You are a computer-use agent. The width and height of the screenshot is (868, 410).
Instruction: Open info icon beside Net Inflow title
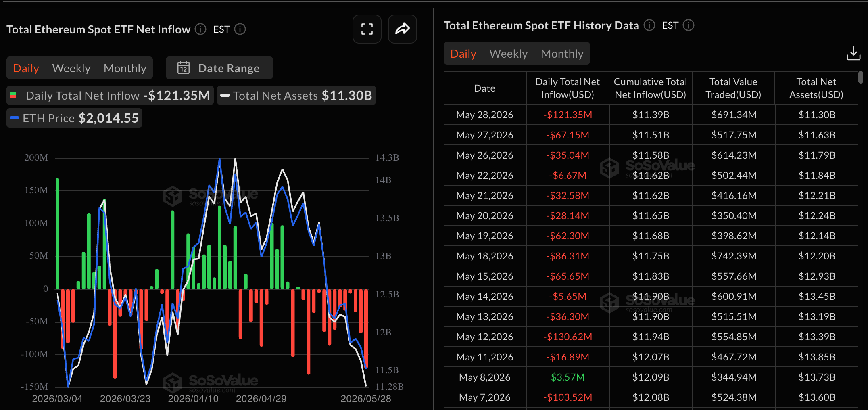point(200,29)
